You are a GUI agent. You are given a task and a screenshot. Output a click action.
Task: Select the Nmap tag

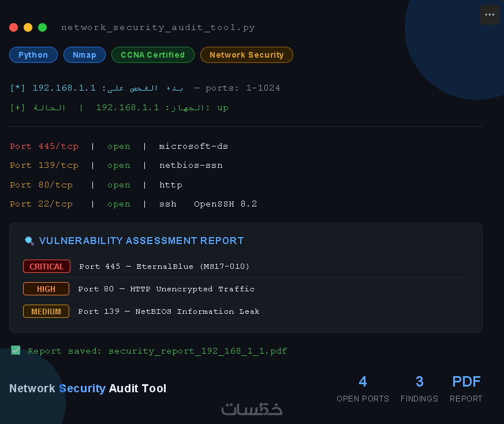(84, 55)
